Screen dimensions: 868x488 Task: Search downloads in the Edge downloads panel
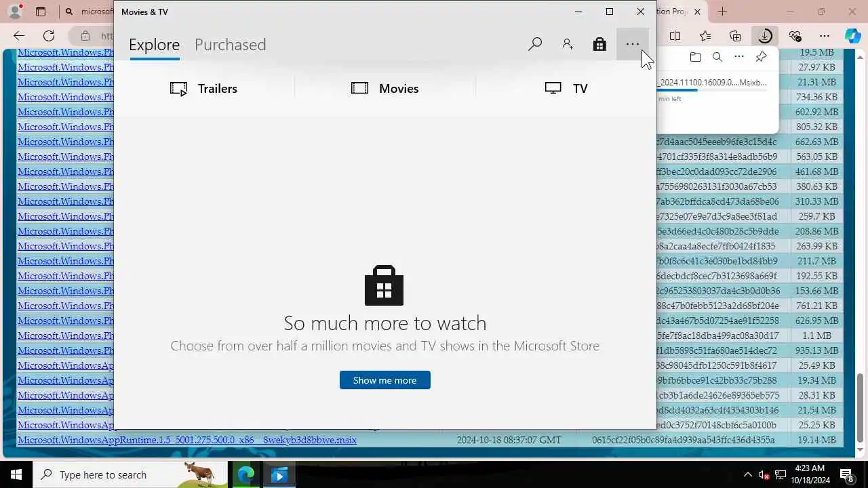[x=717, y=57]
